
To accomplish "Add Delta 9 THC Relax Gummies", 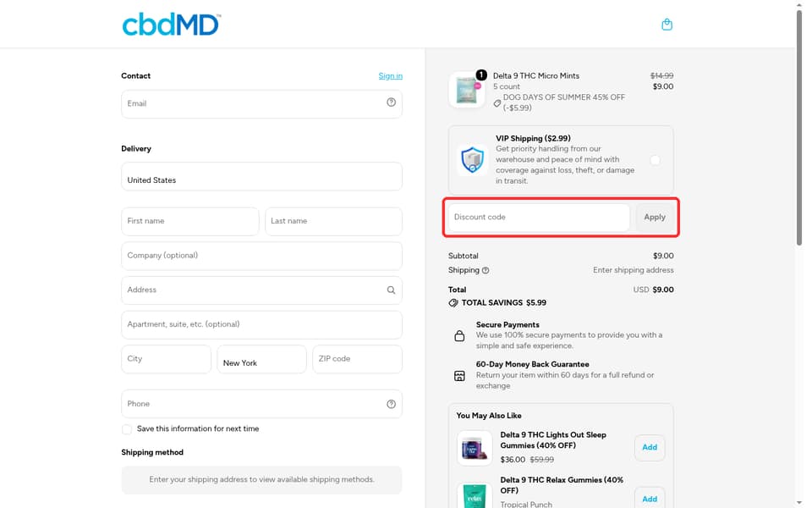I will (650, 498).
